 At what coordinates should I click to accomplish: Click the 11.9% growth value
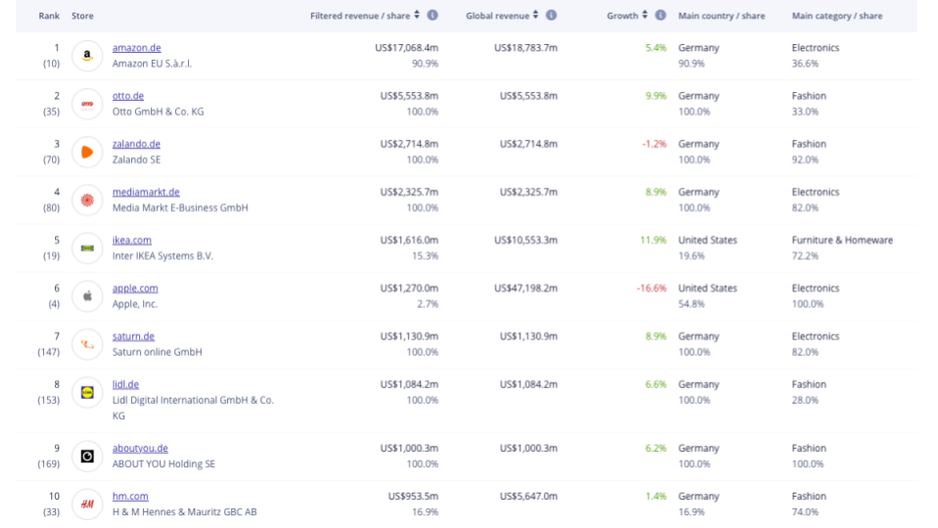(x=653, y=240)
